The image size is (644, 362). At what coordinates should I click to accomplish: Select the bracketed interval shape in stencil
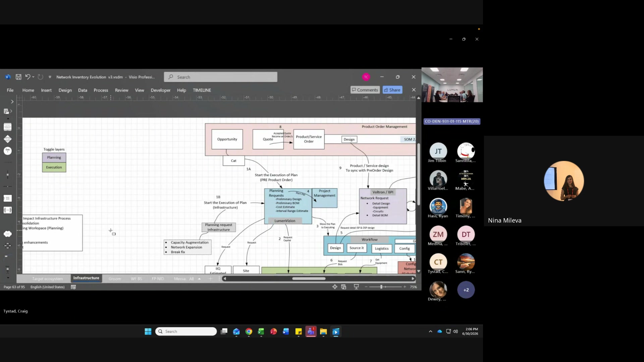click(7, 210)
